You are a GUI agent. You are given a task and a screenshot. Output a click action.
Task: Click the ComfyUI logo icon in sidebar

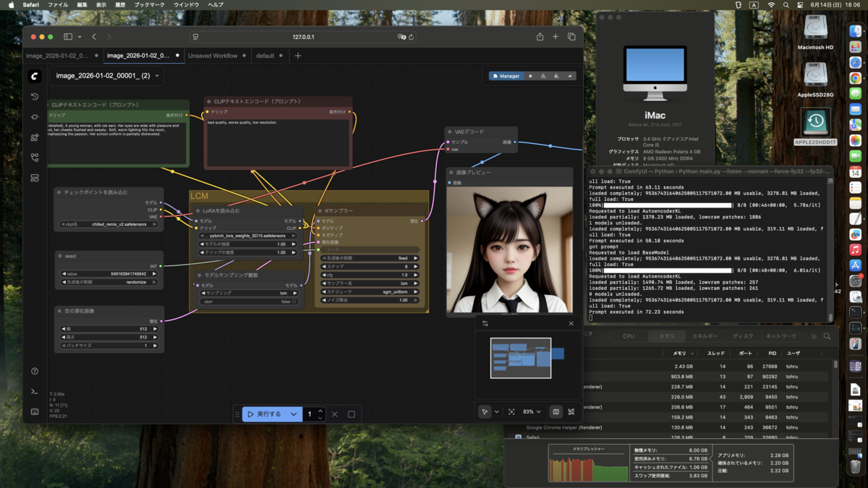35,76
